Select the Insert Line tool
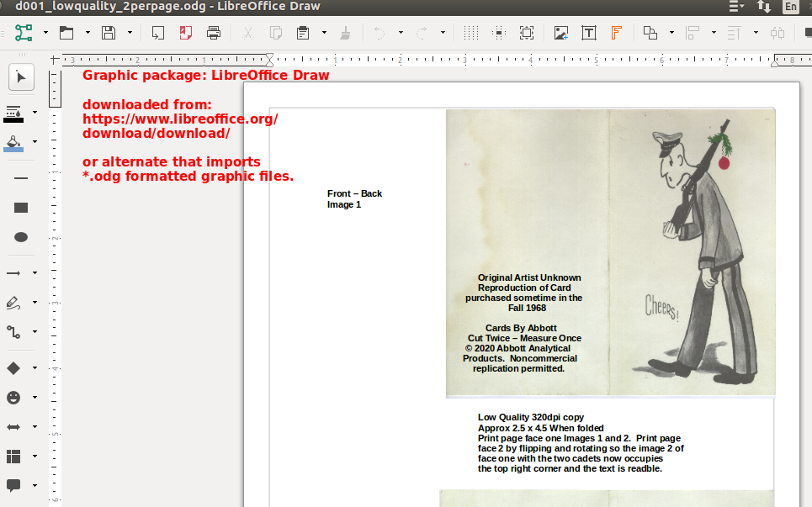The width and height of the screenshot is (812, 507). click(x=21, y=178)
